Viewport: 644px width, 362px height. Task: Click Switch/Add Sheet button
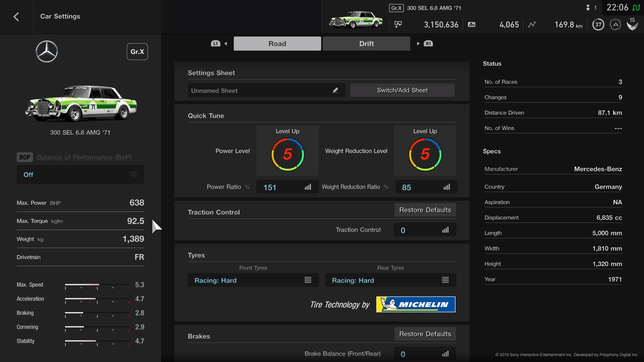tap(402, 90)
